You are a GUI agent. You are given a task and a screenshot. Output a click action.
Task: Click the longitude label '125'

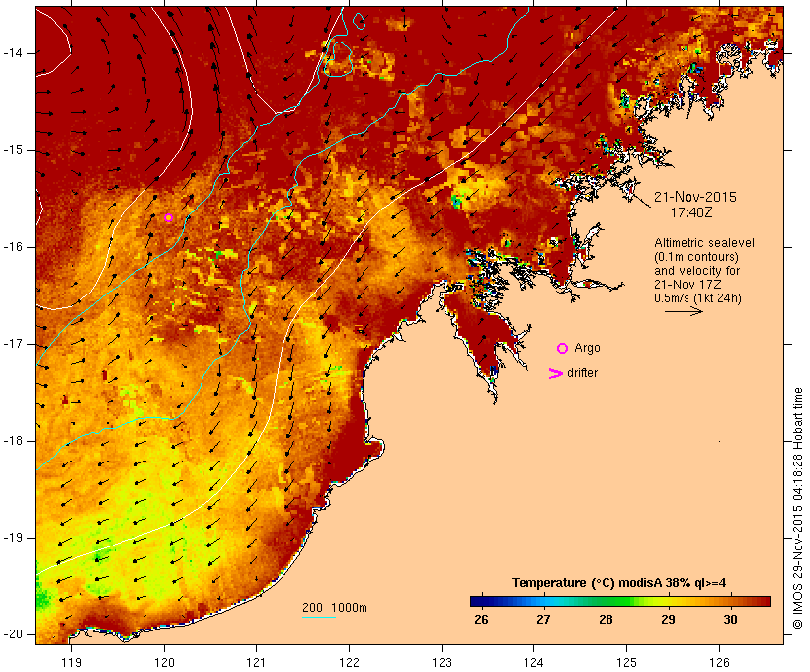click(x=626, y=662)
